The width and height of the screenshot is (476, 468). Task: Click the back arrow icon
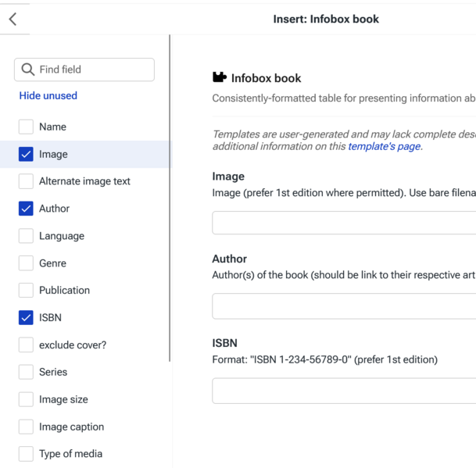click(x=13, y=20)
